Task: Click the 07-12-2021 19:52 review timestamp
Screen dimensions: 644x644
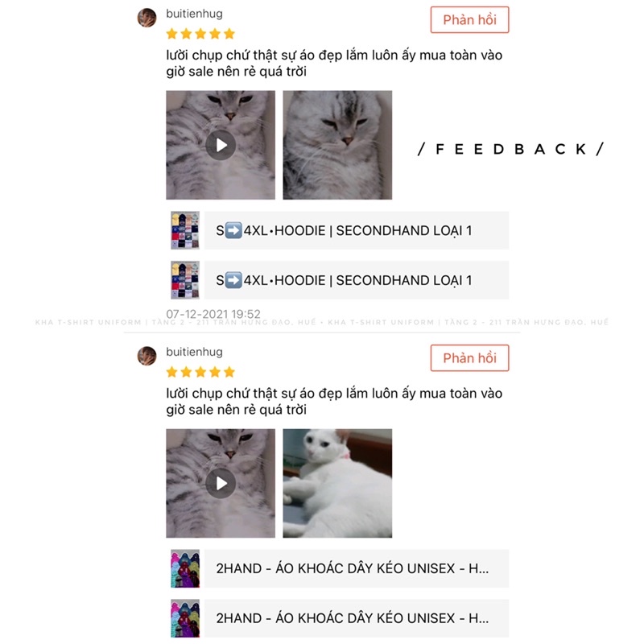Action: pos(213,314)
